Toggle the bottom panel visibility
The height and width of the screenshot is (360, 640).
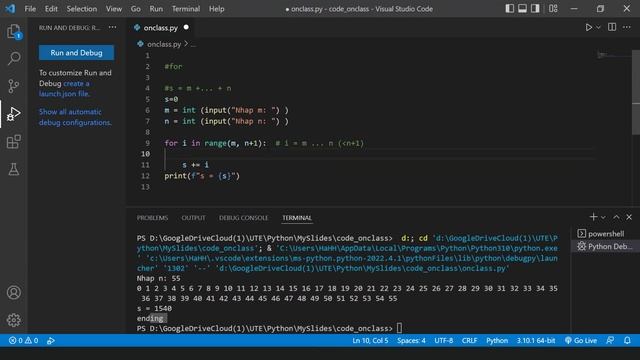pyautogui.click(x=522, y=9)
